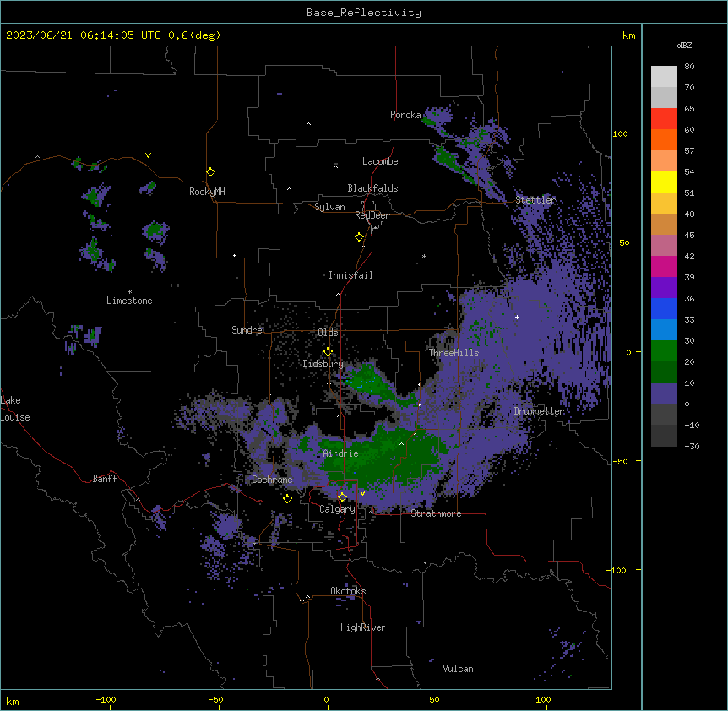Click the asterisk marker above Limestone label
Image resolution: width=728 pixels, height=711 pixels.
point(129,292)
